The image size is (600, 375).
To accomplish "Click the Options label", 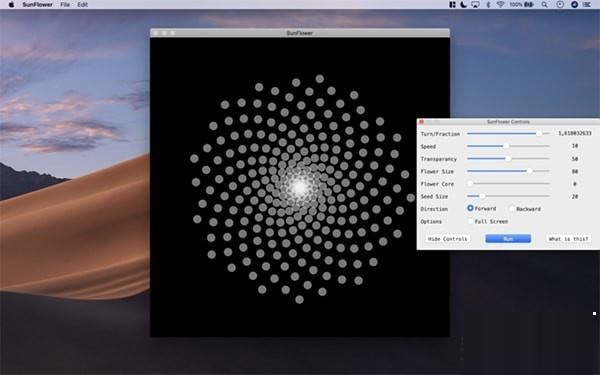I will click(x=431, y=222).
